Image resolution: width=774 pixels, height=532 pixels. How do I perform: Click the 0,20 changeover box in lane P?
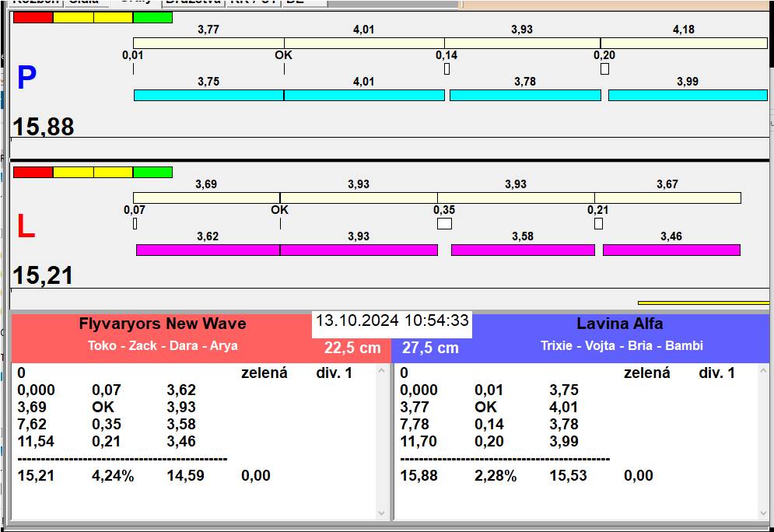[604, 69]
